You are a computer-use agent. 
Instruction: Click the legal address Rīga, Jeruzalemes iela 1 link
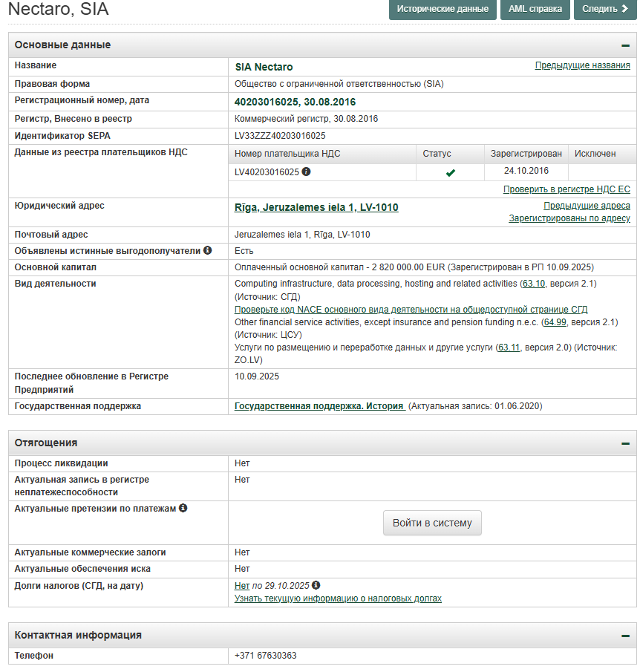[316, 207]
